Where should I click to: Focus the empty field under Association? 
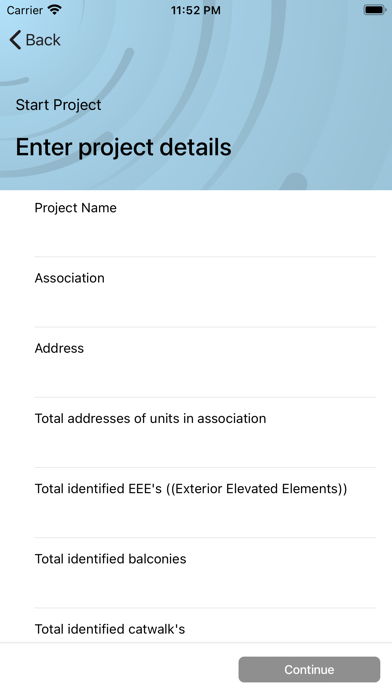206,306
